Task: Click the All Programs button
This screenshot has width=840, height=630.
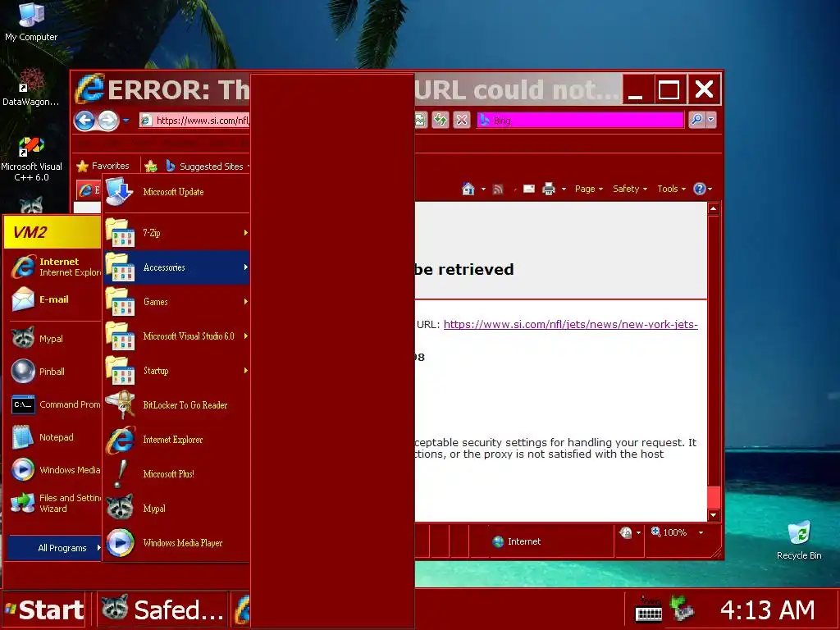Action: coord(54,547)
